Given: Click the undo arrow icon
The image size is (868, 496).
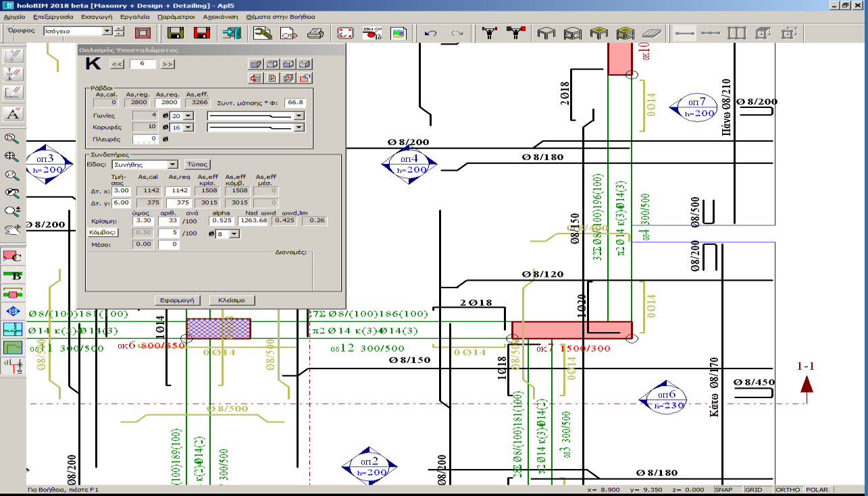Looking at the screenshot, I should tap(430, 32).
